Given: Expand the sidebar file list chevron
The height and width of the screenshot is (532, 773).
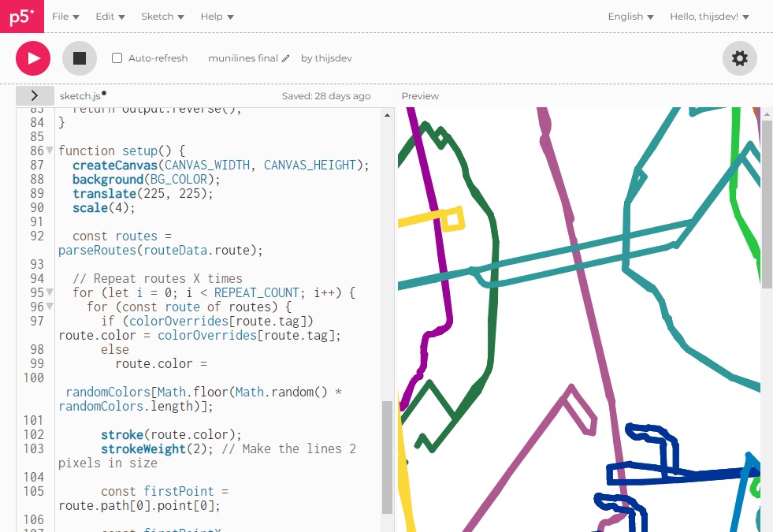Looking at the screenshot, I should [x=35, y=95].
